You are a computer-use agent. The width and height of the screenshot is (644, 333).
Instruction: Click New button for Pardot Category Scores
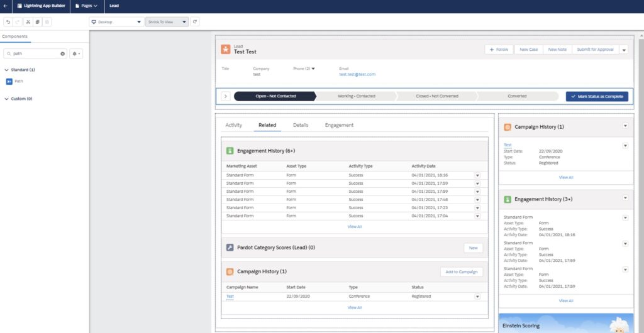tap(473, 248)
